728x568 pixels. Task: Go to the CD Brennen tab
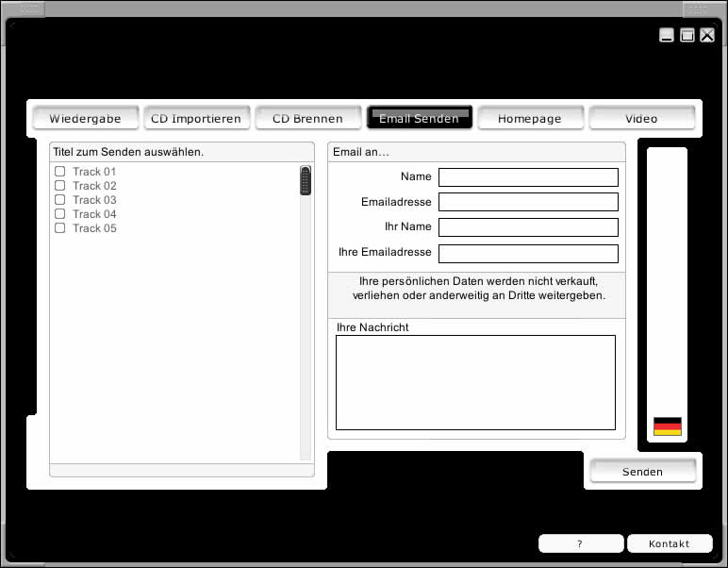point(307,119)
